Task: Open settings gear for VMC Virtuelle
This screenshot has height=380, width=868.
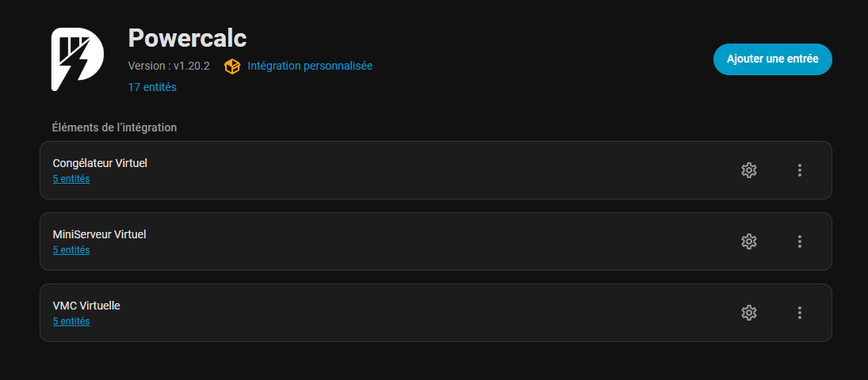Action: [748, 313]
